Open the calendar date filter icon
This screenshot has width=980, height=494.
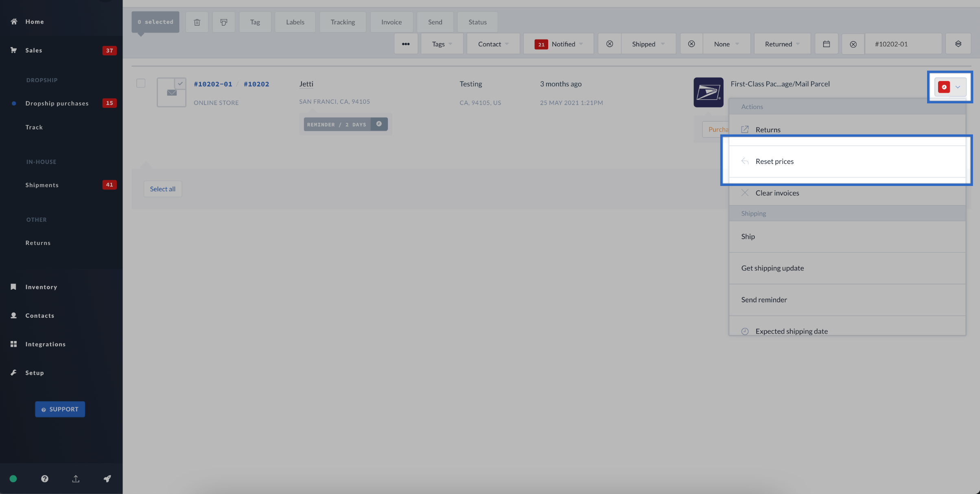826,44
